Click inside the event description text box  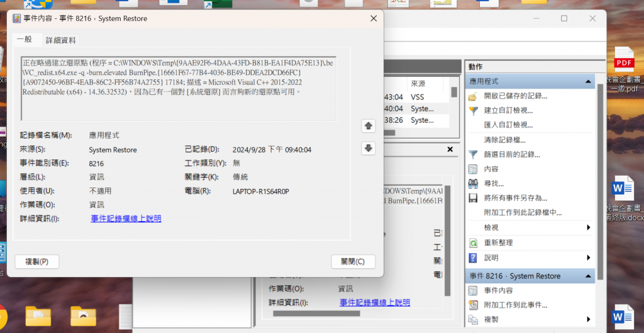click(179, 89)
